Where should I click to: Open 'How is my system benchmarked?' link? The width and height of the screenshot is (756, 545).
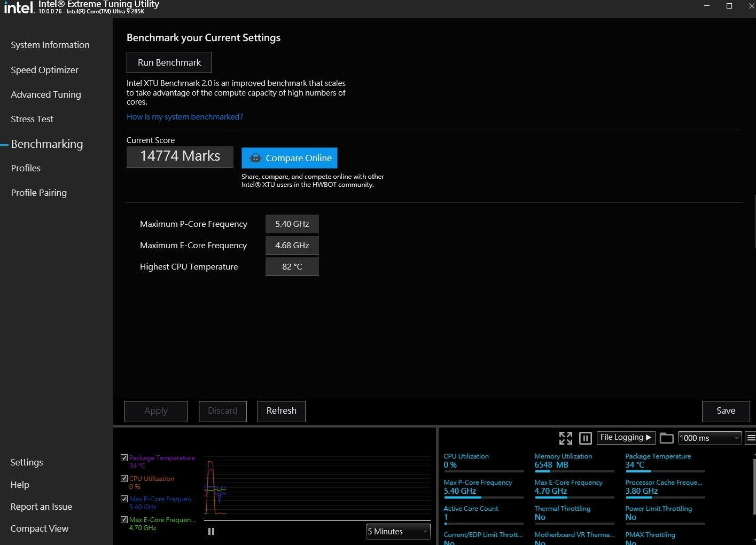pyautogui.click(x=185, y=117)
